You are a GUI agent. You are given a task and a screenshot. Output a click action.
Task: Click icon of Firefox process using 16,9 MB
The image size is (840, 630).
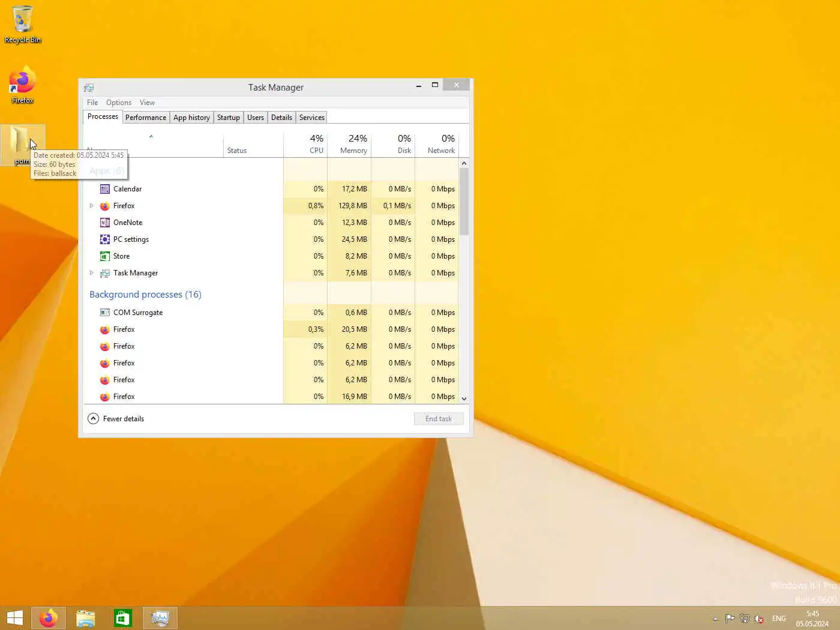[x=105, y=397]
